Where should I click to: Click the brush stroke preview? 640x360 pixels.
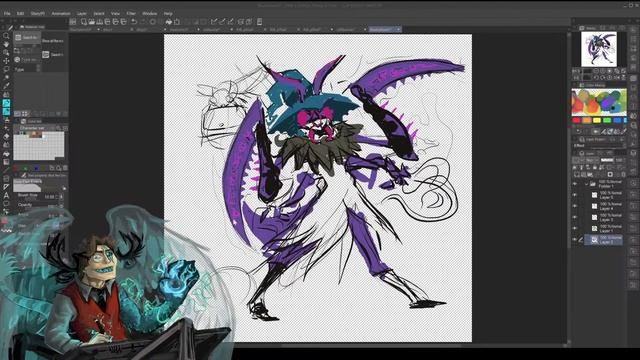[x=28, y=187]
